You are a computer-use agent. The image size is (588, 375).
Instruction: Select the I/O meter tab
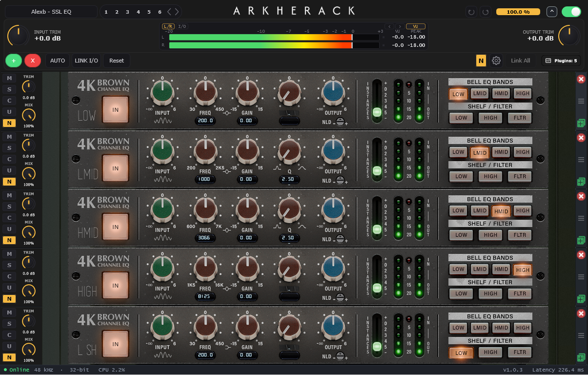tap(182, 26)
